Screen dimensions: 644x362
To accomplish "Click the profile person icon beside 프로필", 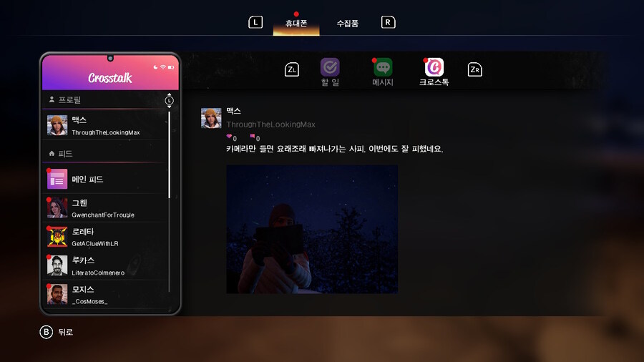I will point(52,99).
